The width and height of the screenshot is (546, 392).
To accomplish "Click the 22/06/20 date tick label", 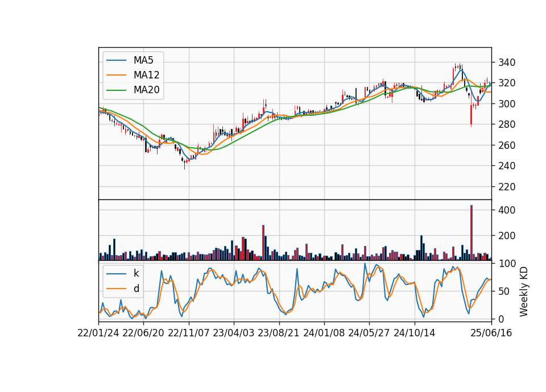I will pos(143,333).
